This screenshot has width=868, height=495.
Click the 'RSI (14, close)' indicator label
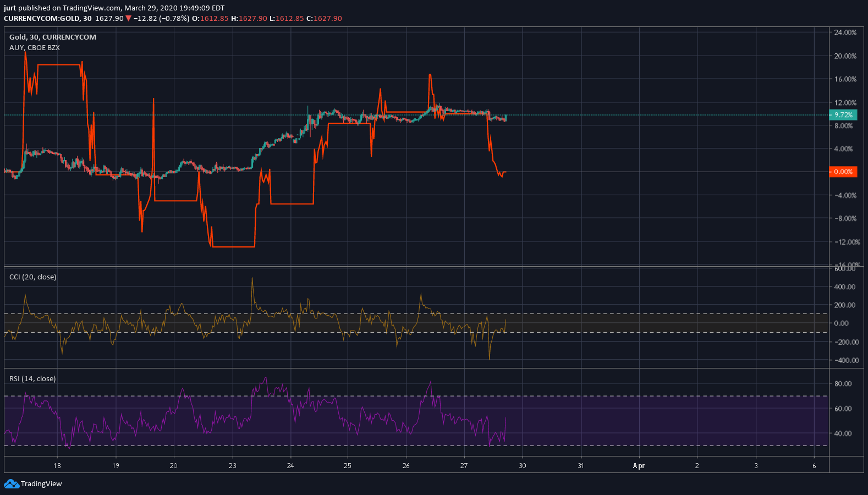[32, 378]
